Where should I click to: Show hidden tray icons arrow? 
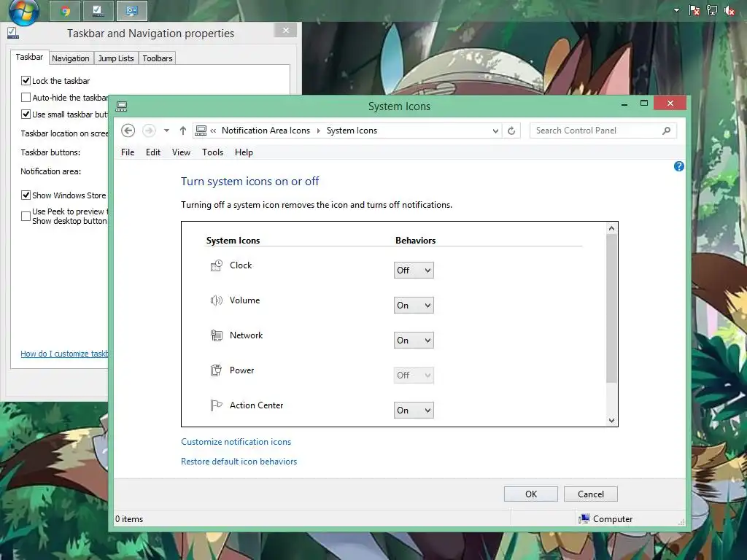click(x=676, y=10)
